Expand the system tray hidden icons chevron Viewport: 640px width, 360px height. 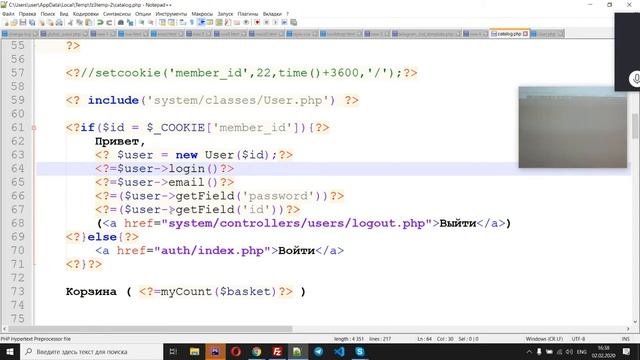tap(529, 352)
